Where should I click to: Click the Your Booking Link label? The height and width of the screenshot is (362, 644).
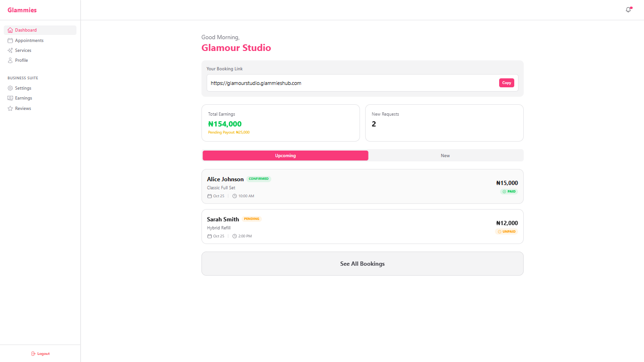(225, 69)
